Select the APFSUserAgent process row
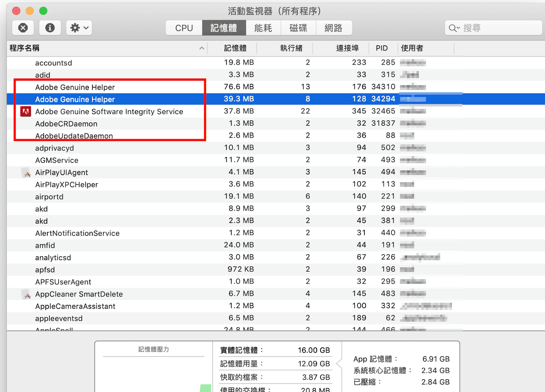Viewport: 545px width, 392px height. point(276,282)
